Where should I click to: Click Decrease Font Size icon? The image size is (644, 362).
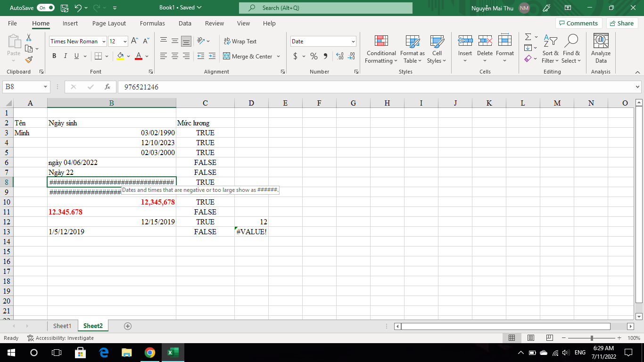click(x=146, y=41)
